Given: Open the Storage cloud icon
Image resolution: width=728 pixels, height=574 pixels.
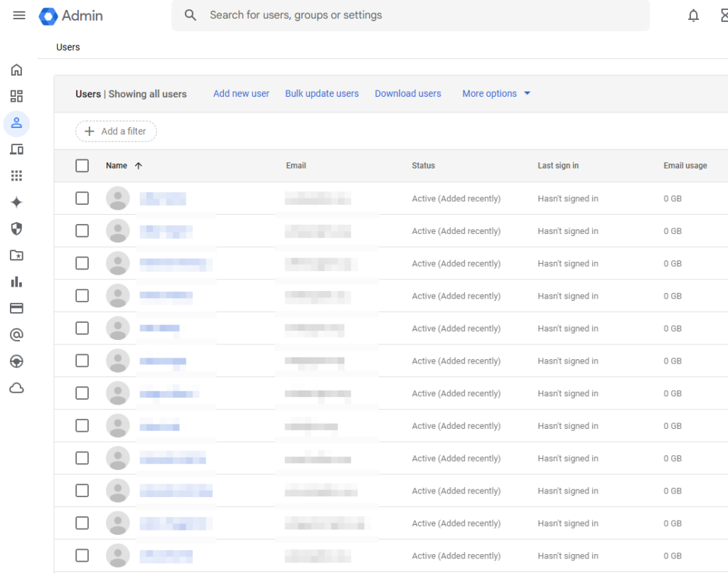Looking at the screenshot, I should pos(16,388).
